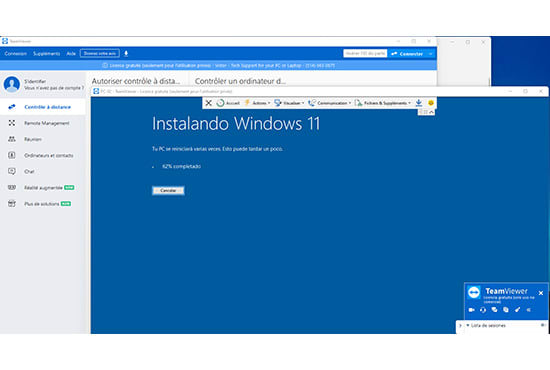The width and height of the screenshot is (550, 370).
Task: Click the 'Donnez votre avis' button
Action: coord(100,53)
